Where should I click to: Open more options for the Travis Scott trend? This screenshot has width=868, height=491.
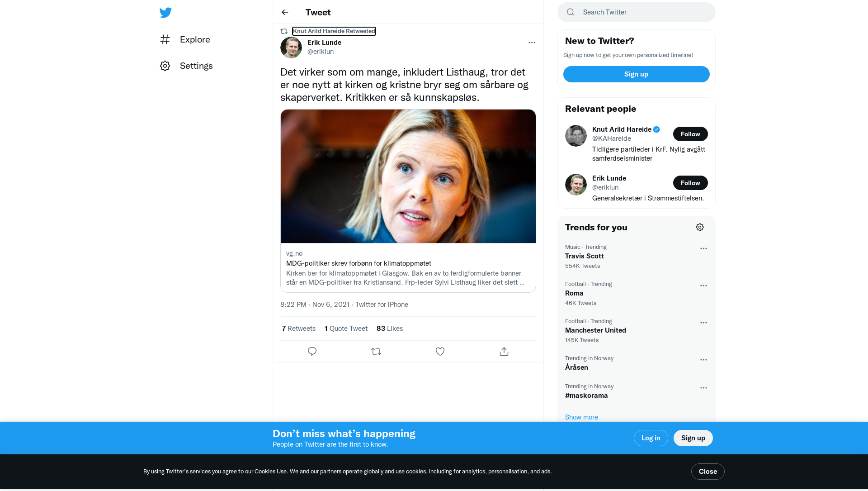pyautogui.click(x=703, y=248)
